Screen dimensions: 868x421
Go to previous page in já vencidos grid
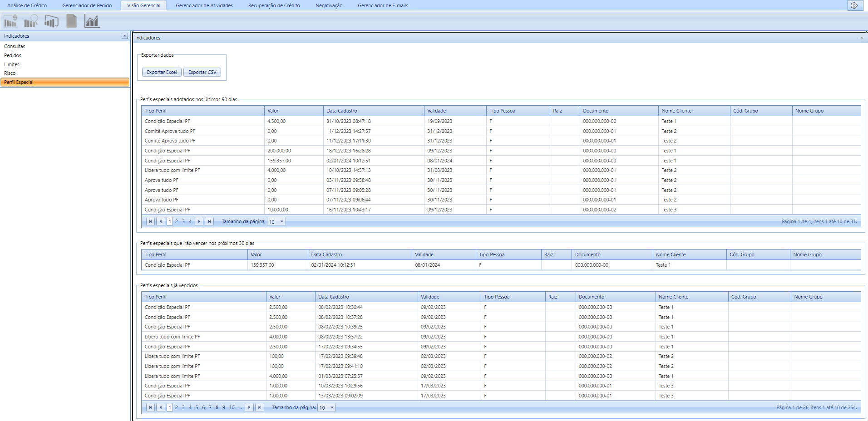(x=161, y=407)
